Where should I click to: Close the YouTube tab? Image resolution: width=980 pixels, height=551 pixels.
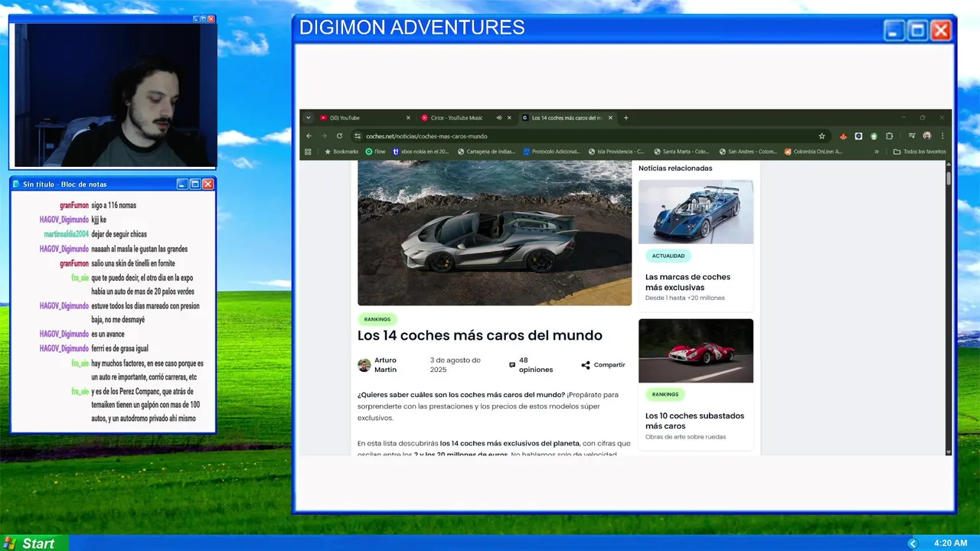tap(408, 118)
